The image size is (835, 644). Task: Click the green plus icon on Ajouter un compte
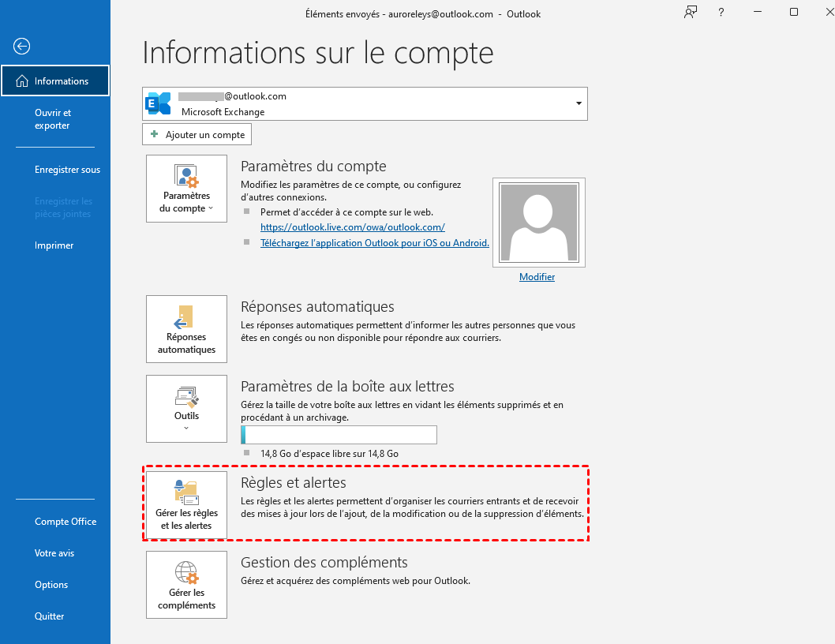tap(155, 134)
